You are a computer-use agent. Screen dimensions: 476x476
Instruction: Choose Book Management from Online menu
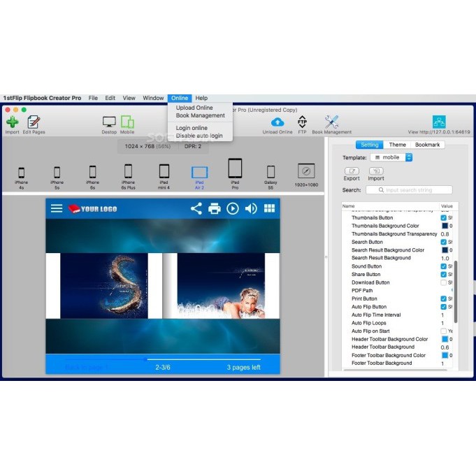(x=200, y=115)
